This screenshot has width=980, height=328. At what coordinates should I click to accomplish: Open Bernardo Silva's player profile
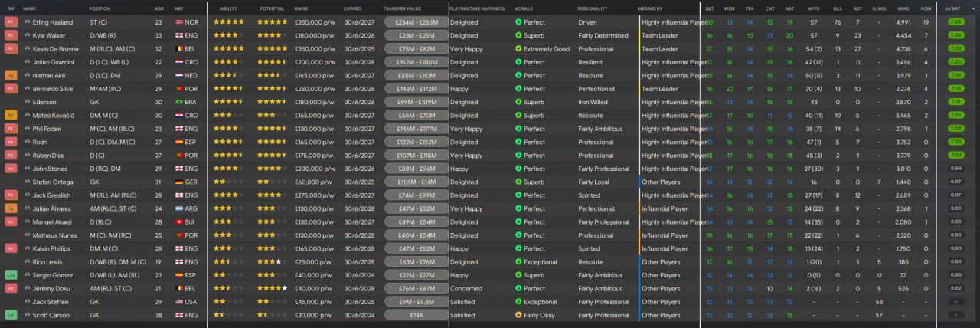pyautogui.click(x=53, y=89)
